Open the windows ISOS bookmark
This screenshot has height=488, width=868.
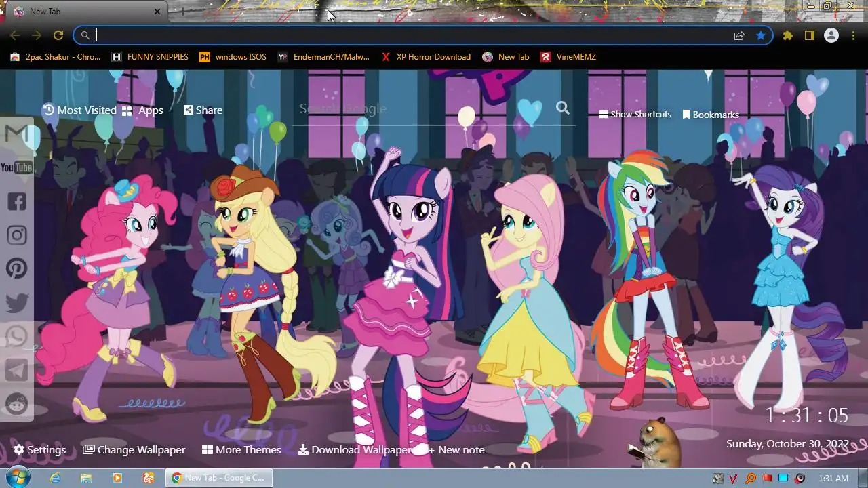tap(233, 57)
